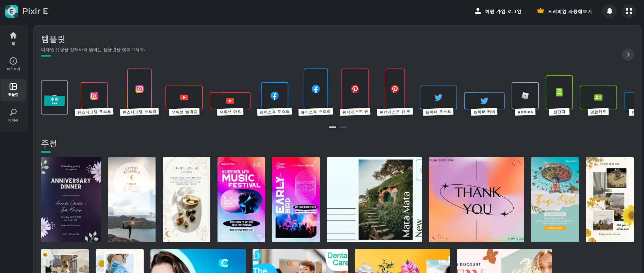The height and width of the screenshot is (273, 644).
Task: Choose 인스타그램 스토리 category
Action: point(140,92)
